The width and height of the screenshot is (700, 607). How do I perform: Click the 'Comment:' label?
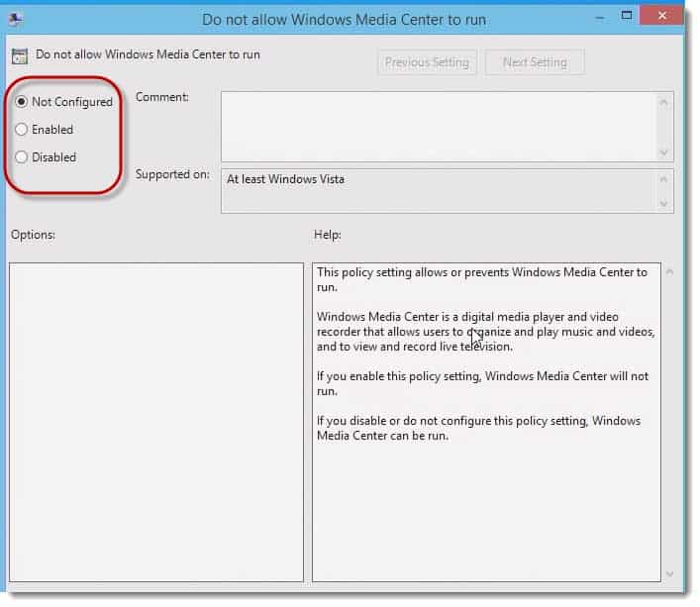(162, 97)
